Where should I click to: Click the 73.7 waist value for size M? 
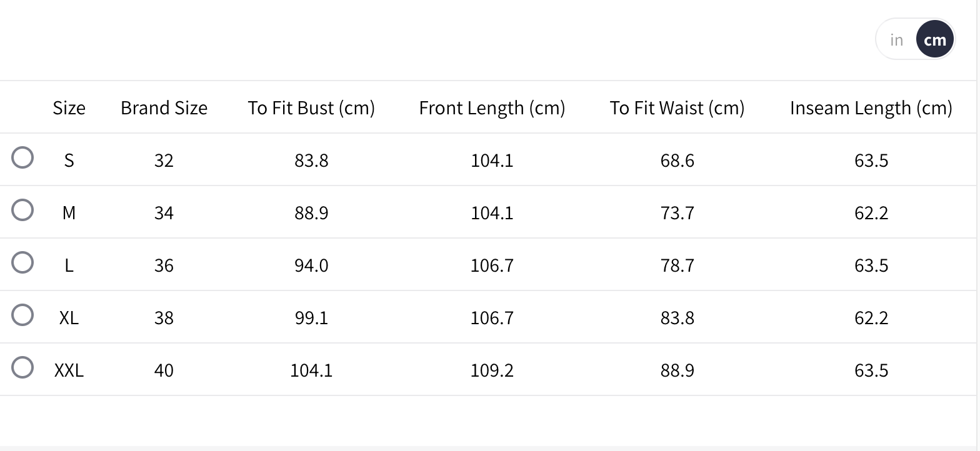(677, 213)
